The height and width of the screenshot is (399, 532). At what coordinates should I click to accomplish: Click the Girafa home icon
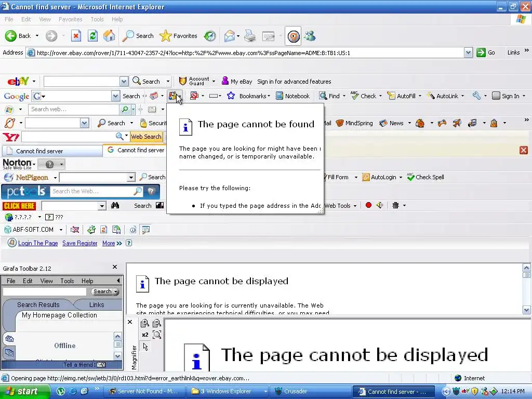[9, 339]
